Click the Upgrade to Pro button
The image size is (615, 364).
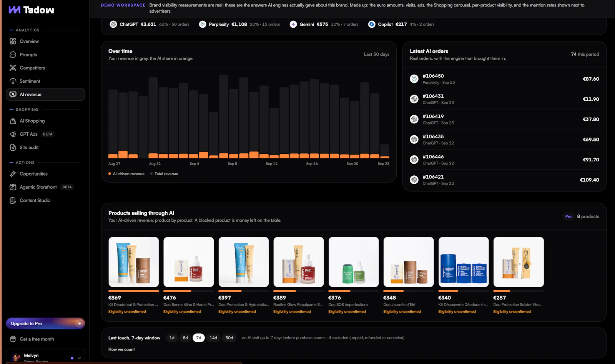click(x=45, y=323)
